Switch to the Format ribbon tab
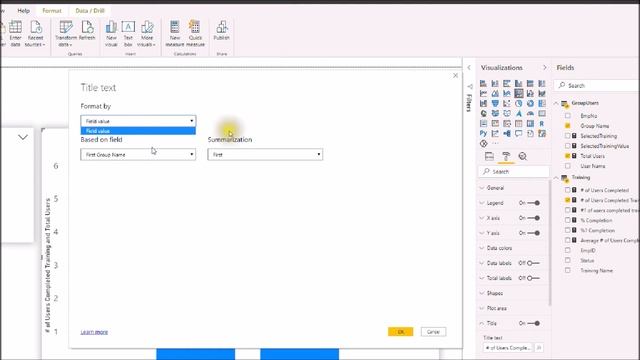 point(52,11)
